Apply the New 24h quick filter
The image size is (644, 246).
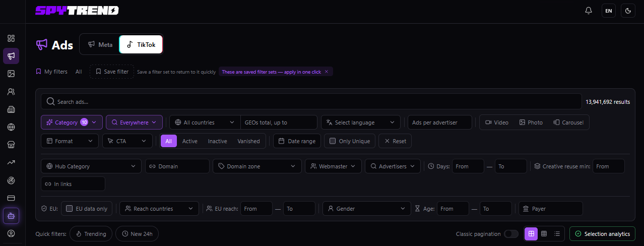(x=137, y=234)
